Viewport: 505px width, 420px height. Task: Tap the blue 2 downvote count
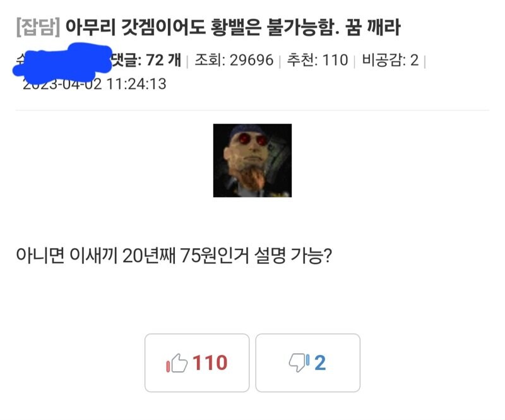(320, 363)
